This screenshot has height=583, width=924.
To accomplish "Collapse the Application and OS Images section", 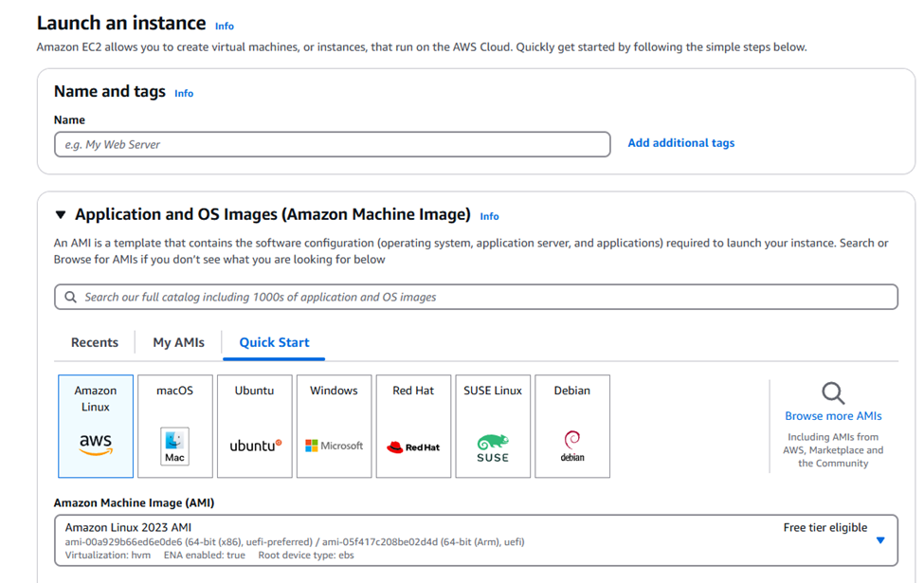I will point(60,214).
